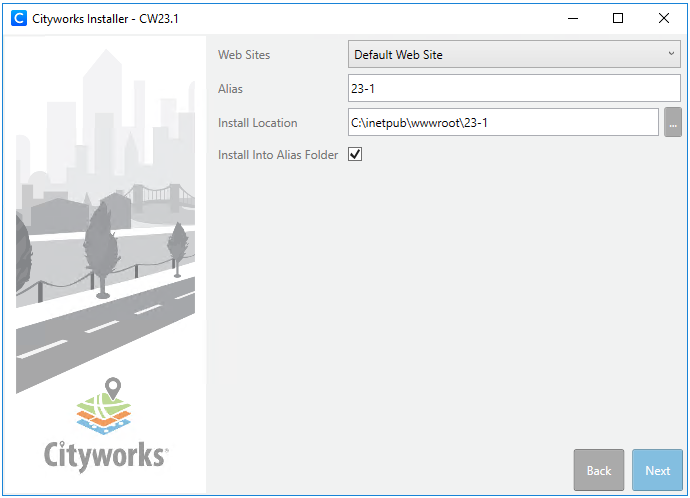The height and width of the screenshot is (498, 690).
Task: Uncheck the Install Into Alias Folder checkbox
Action: 355,155
